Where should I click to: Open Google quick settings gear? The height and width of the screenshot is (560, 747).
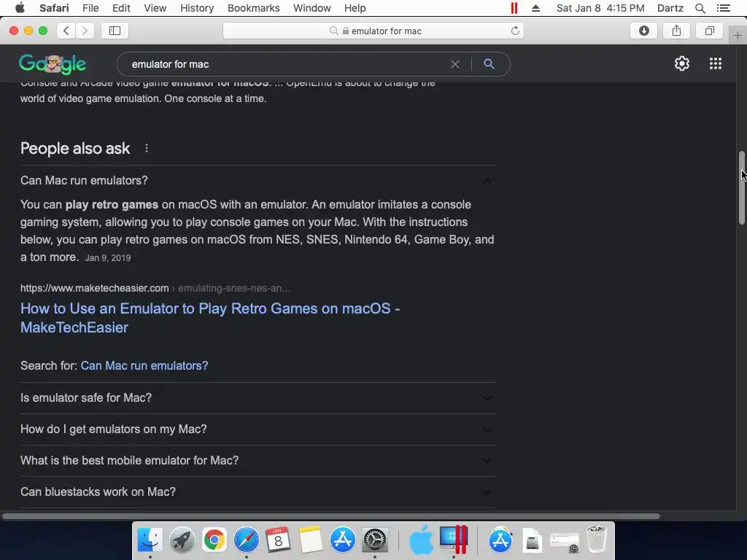pyautogui.click(x=682, y=64)
